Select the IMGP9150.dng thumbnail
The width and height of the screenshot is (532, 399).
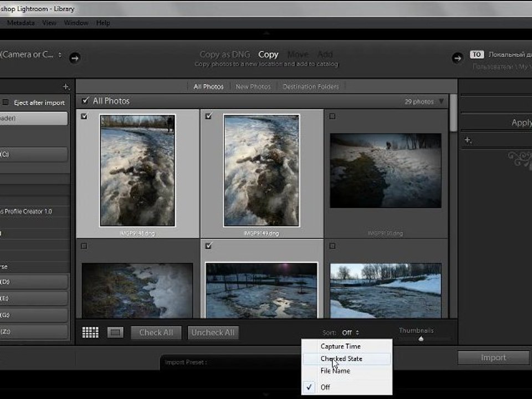386,171
